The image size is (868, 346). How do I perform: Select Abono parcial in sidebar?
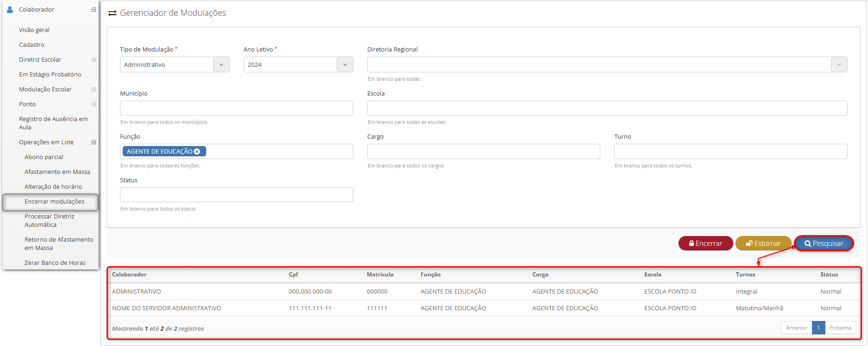coord(44,157)
